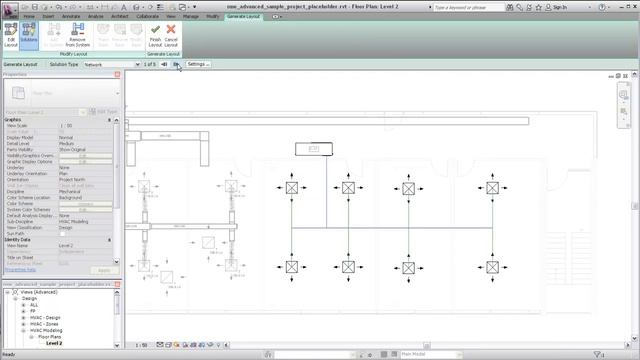The image size is (640, 360).
Task: Show previous solution arrow in options bar
Action: pyautogui.click(x=164, y=64)
